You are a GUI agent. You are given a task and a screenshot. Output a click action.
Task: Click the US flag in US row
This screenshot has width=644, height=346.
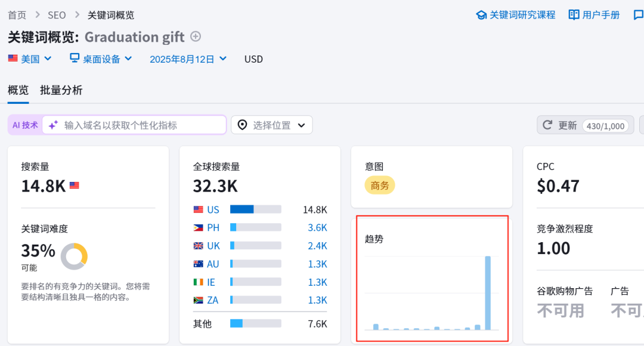tap(199, 209)
